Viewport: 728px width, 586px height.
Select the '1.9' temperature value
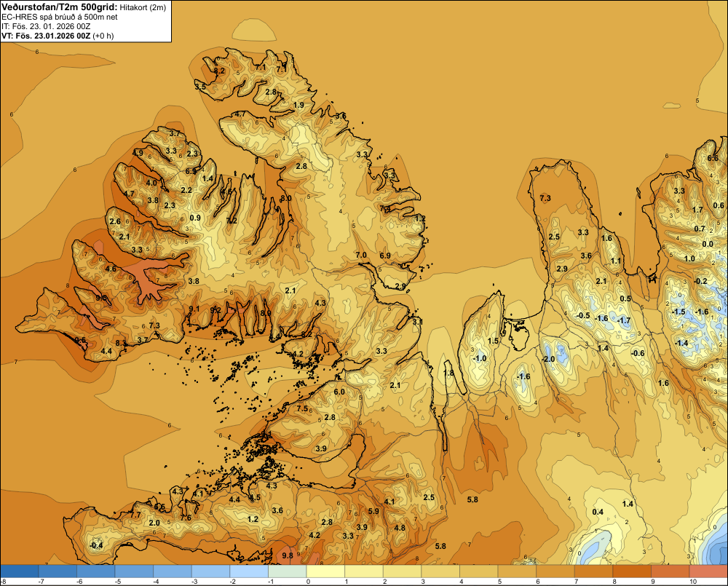point(298,105)
